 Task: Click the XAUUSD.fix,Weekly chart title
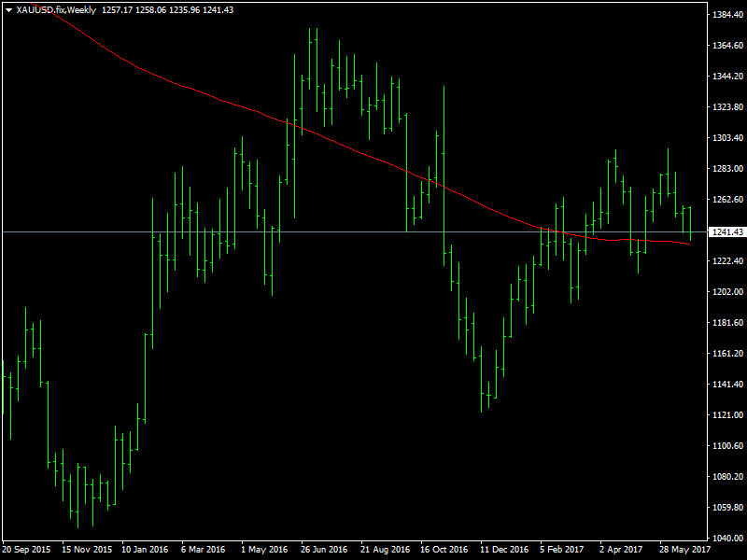tap(56, 10)
